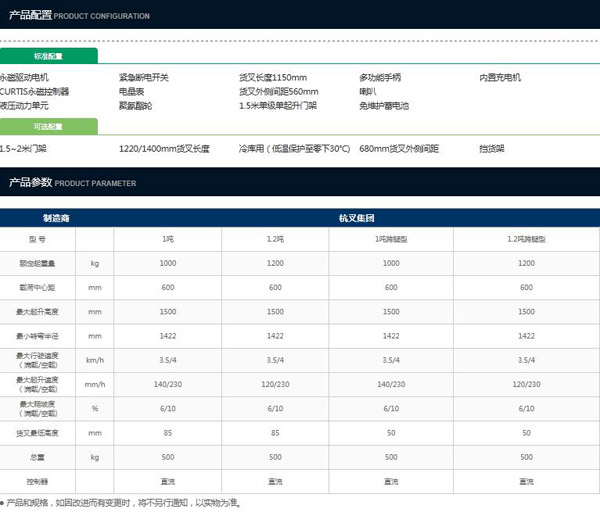The height and width of the screenshot is (516, 600).
Task: Click the 1.2吨跨腿型 model column header
Action: point(525,240)
